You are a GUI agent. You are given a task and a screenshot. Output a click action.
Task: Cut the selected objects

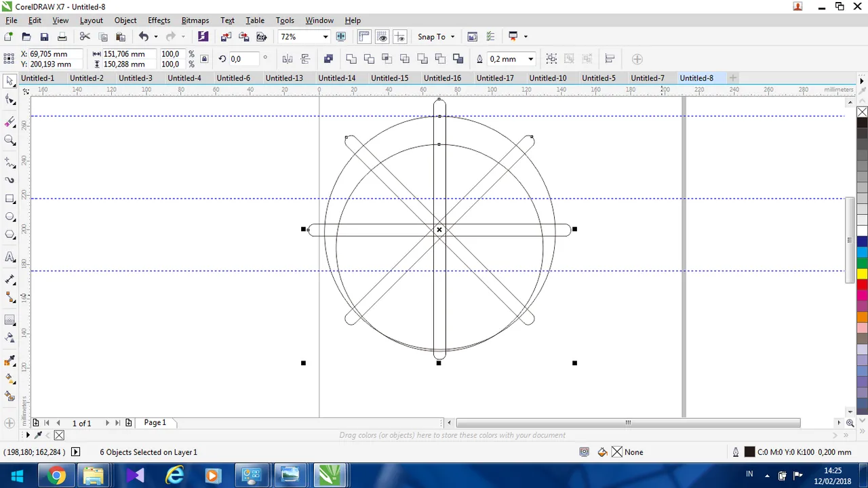[85, 37]
